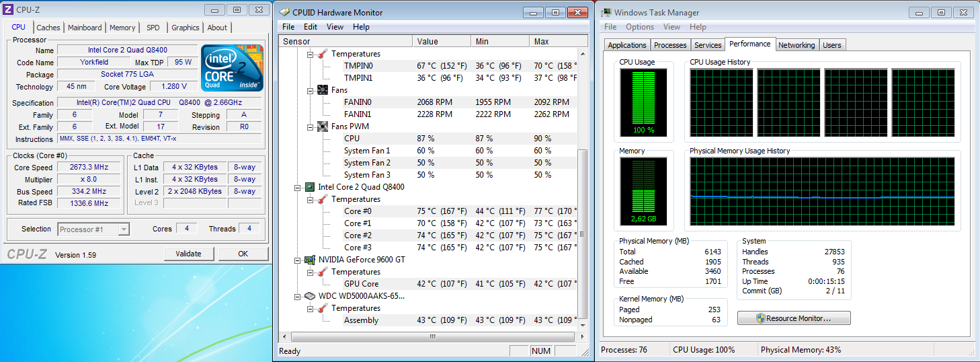Select the SPD tab in CPU-Z

(x=153, y=28)
